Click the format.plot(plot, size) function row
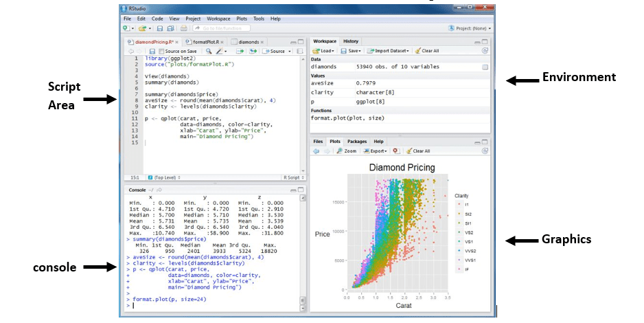The image size is (644, 323). click(x=400, y=118)
